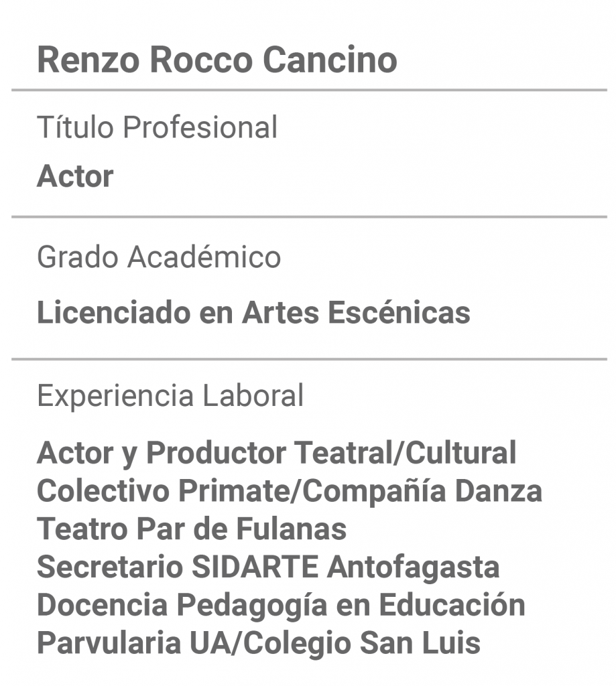The width and height of the screenshot is (616, 686).
Task: Click Secretario SIDARTE Antofagasta line
Action: [x=268, y=567]
